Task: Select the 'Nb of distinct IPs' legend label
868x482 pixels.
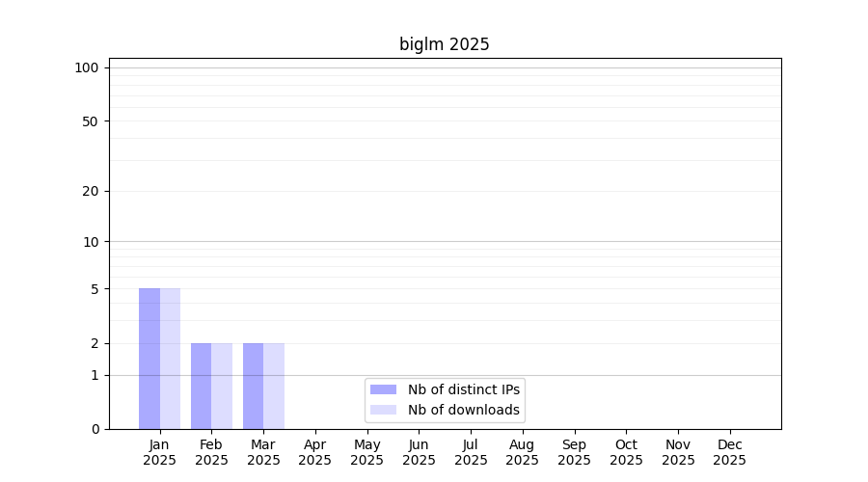Action: (464, 389)
